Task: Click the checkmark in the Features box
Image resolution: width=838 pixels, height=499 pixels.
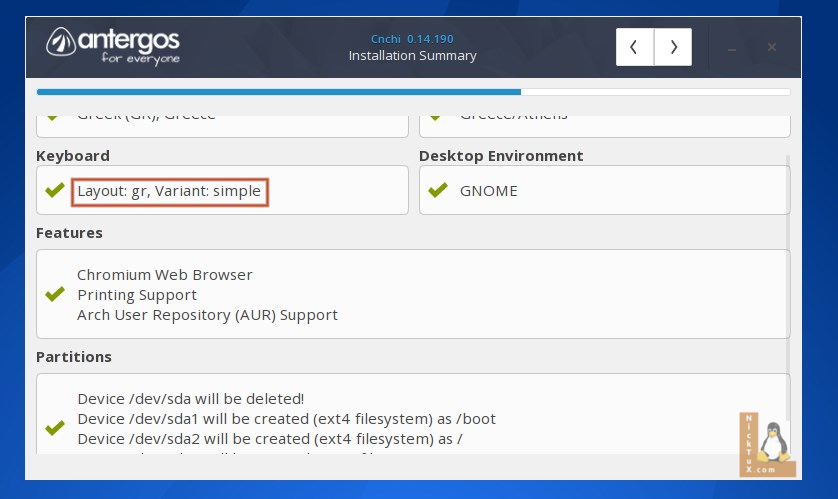Action: [55, 295]
